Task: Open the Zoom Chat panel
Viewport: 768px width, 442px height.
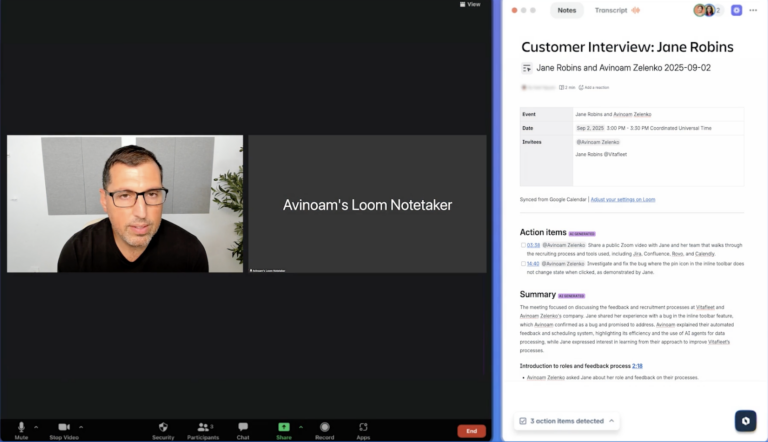Action: (x=243, y=427)
